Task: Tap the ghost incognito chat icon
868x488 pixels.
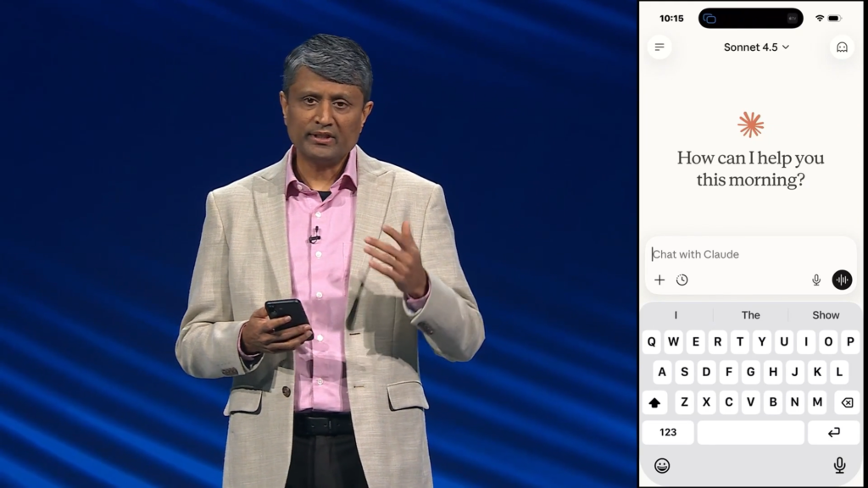Action: click(x=842, y=47)
